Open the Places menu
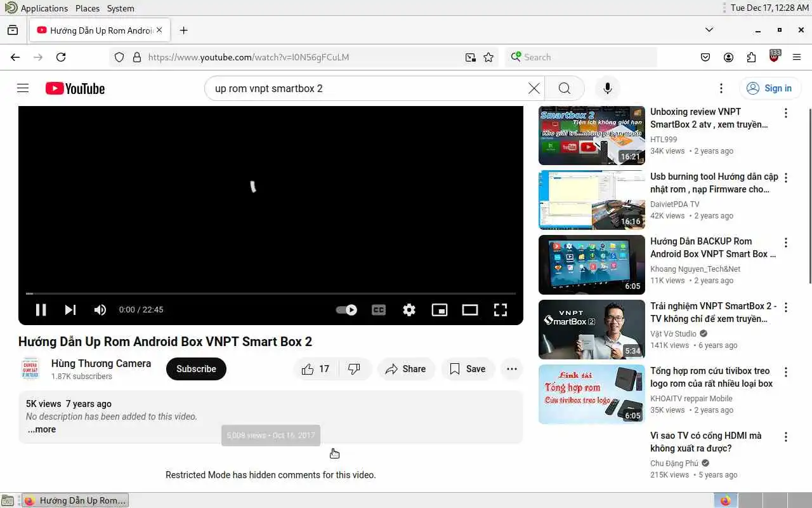Image resolution: width=812 pixels, height=508 pixels. [88, 8]
